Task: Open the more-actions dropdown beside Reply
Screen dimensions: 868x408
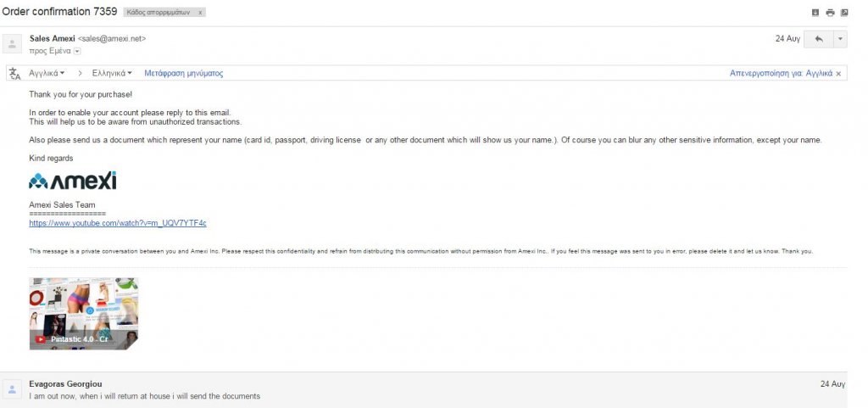Action: pos(839,39)
